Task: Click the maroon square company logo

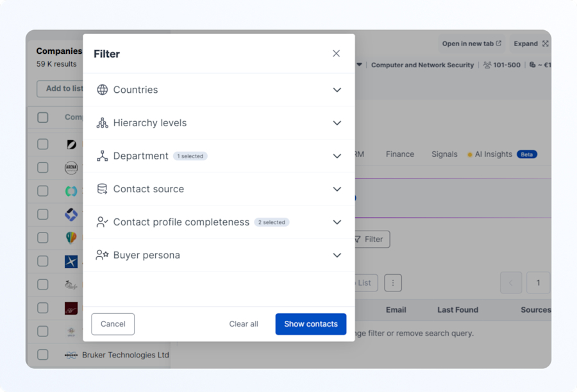Action: pos(71,308)
